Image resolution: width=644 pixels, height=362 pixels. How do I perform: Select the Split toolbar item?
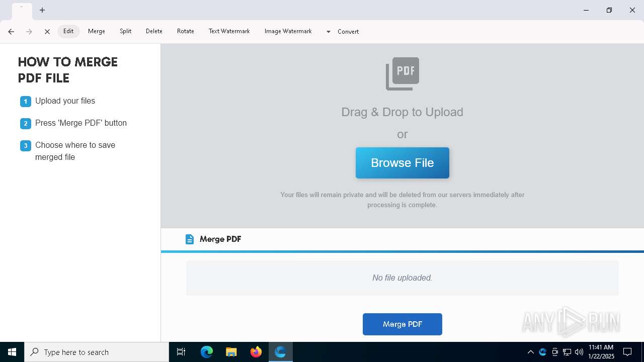click(x=125, y=31)
